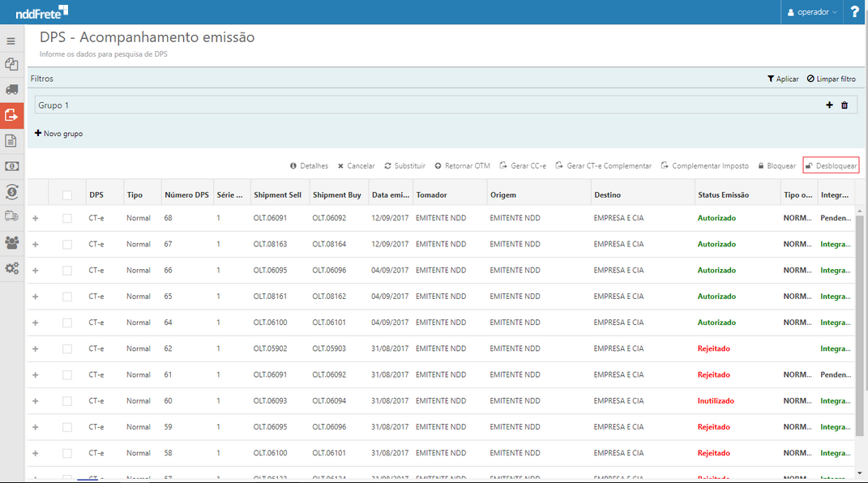Delete Grupo 1 with trash icon

coord(844,105)
